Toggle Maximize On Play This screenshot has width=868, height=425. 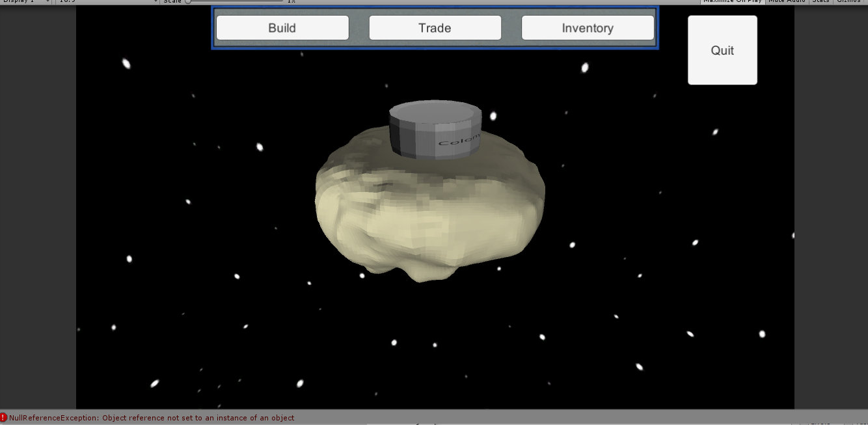732,1
